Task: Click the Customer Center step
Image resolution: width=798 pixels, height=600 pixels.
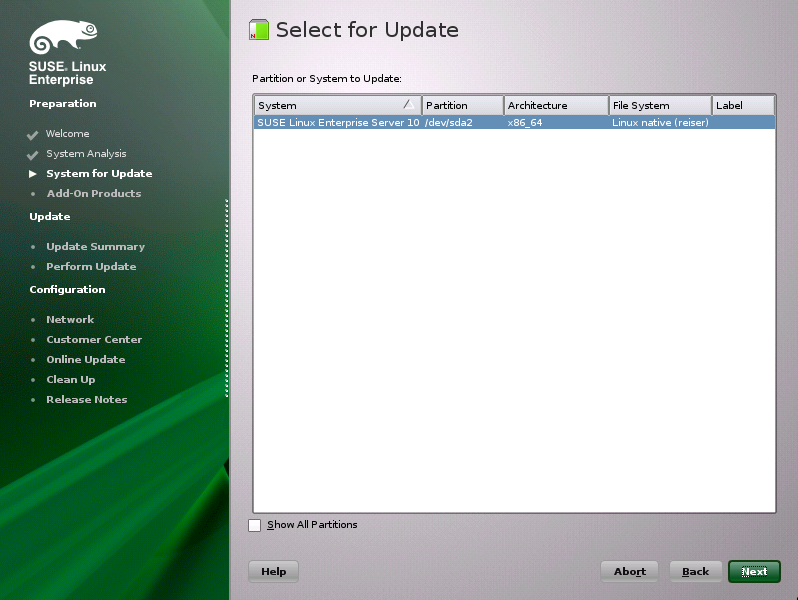Action: (x=94, y=339)
